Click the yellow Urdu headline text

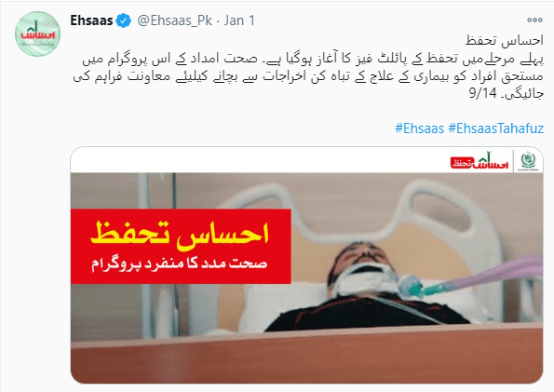(x=180, y=235)
